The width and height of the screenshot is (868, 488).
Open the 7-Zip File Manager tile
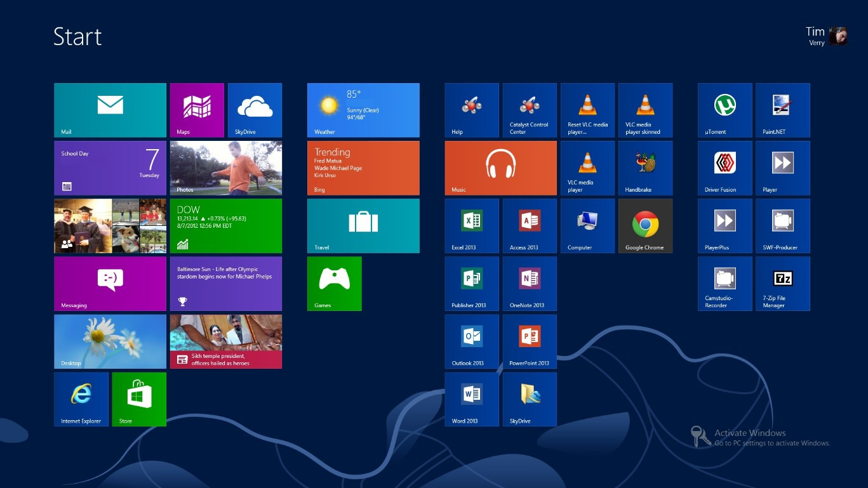pos(782,283)
